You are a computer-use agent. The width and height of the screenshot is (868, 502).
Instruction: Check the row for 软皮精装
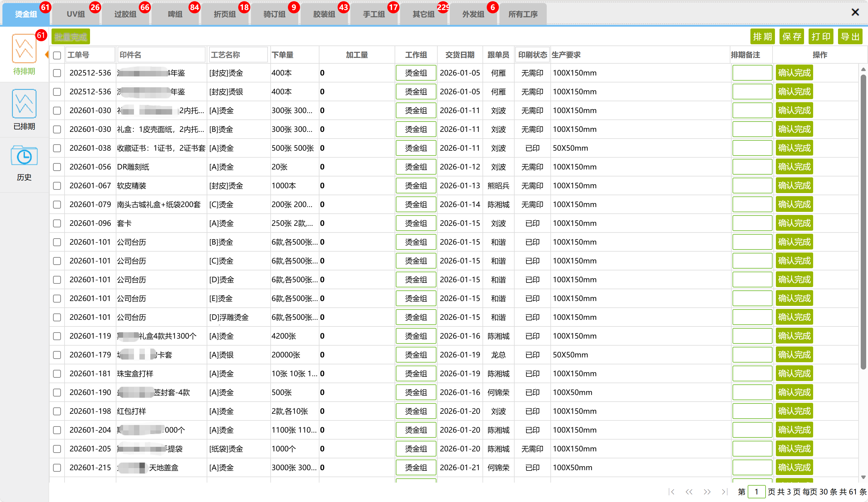tap(57, 186)
